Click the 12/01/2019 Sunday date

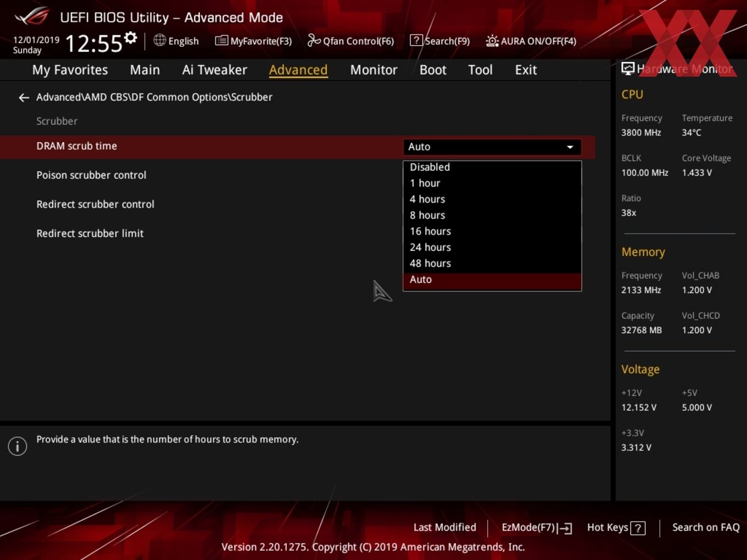coord(36,45)
